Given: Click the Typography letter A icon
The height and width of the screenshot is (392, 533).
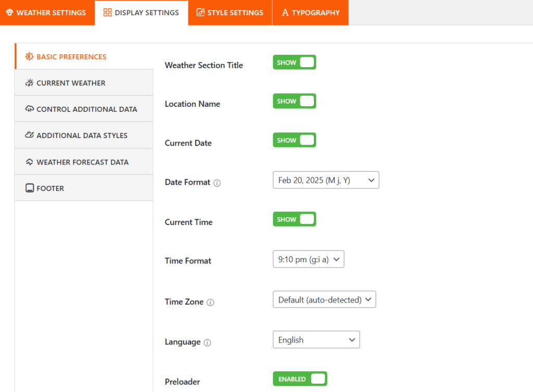Looking at the screenshot, I should [x=285, y=12].
